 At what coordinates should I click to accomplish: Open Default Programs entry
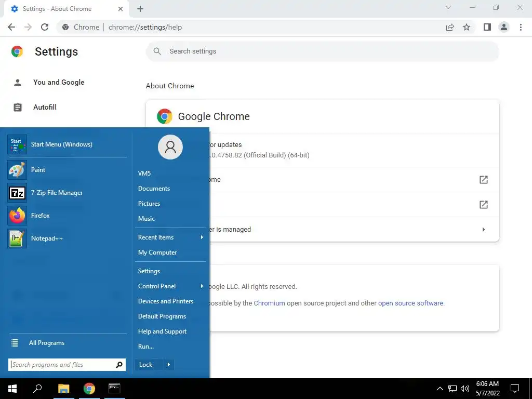coord(162,316)
